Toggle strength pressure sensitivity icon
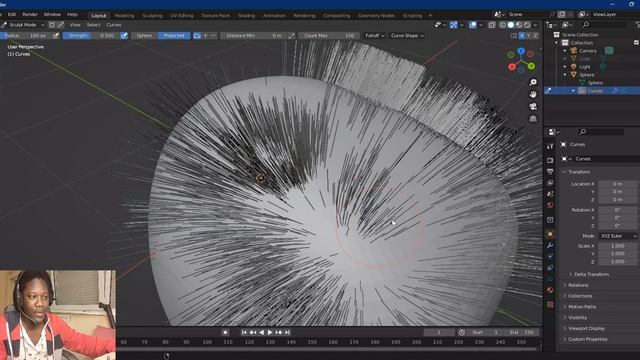This screenshot has width=640, height=360. (x=124, y=36)
